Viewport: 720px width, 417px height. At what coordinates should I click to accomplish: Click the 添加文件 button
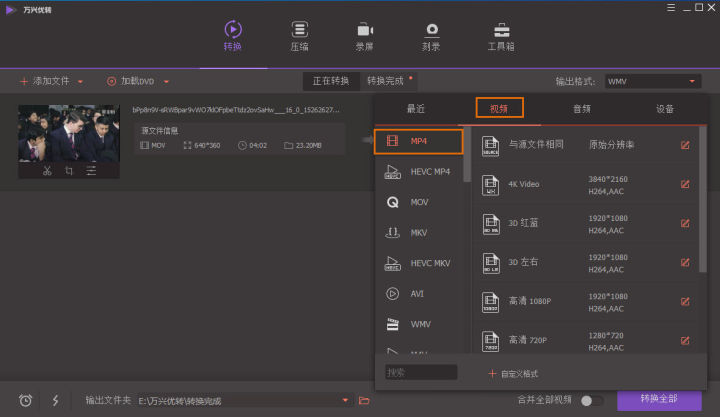tap(45, 81)
